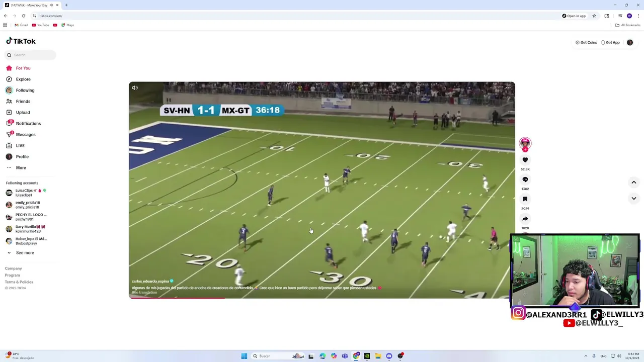Viewport: 644px width, 362px height.
Task: Share the video with arrow icon
Action: (525, 219)
